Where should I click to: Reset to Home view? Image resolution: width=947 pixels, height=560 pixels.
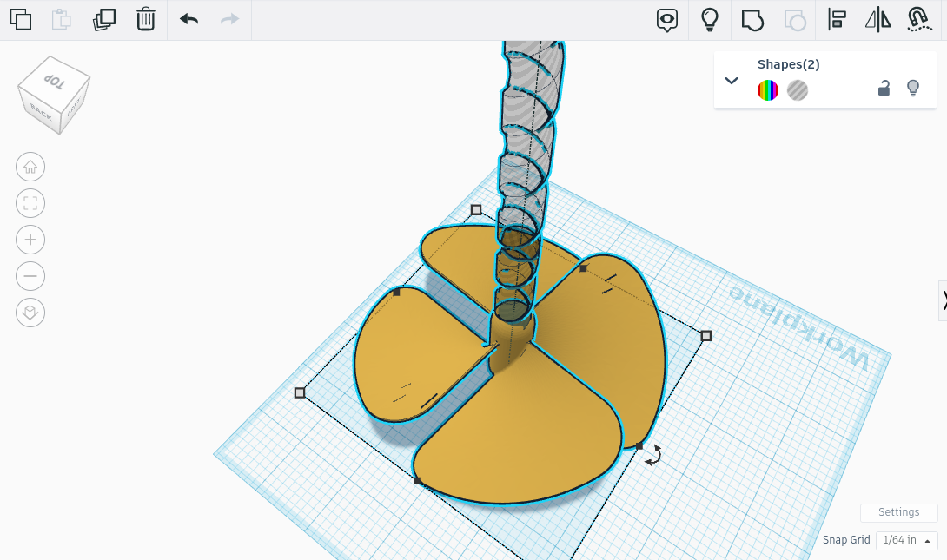tap(30, 167)
